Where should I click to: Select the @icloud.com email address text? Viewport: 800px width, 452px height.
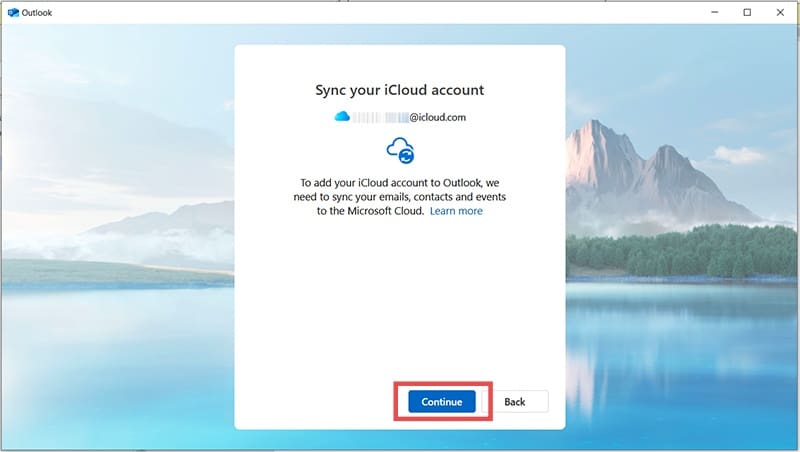tap(410, 117)
